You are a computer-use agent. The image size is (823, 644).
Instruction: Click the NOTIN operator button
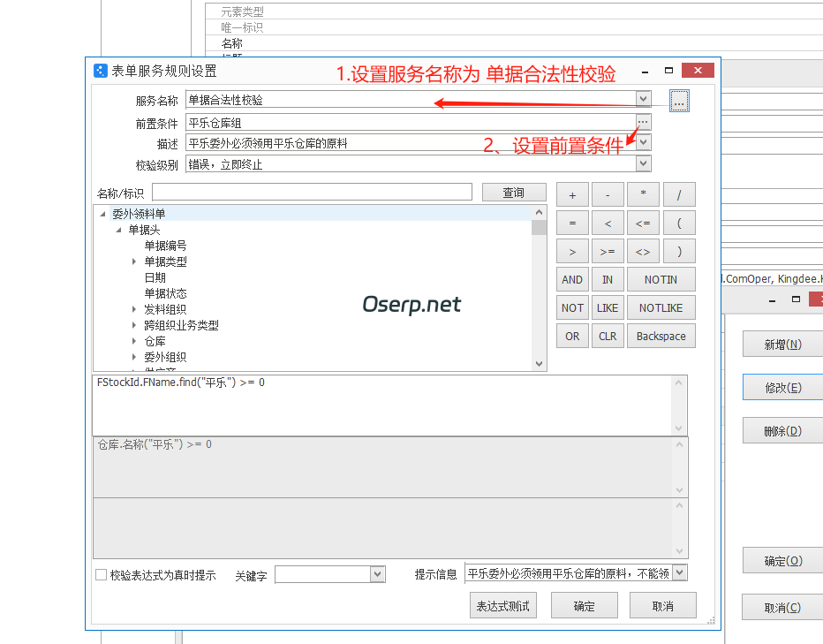661,279
